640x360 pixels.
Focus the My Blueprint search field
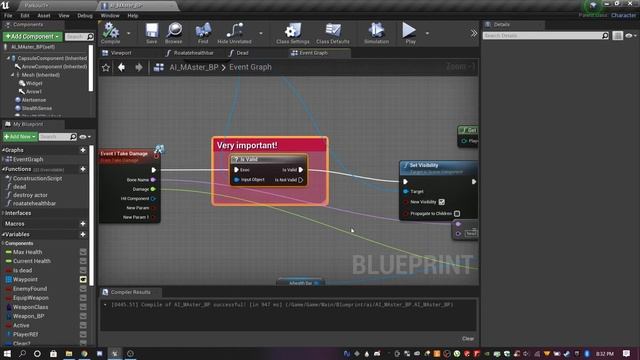58,136
